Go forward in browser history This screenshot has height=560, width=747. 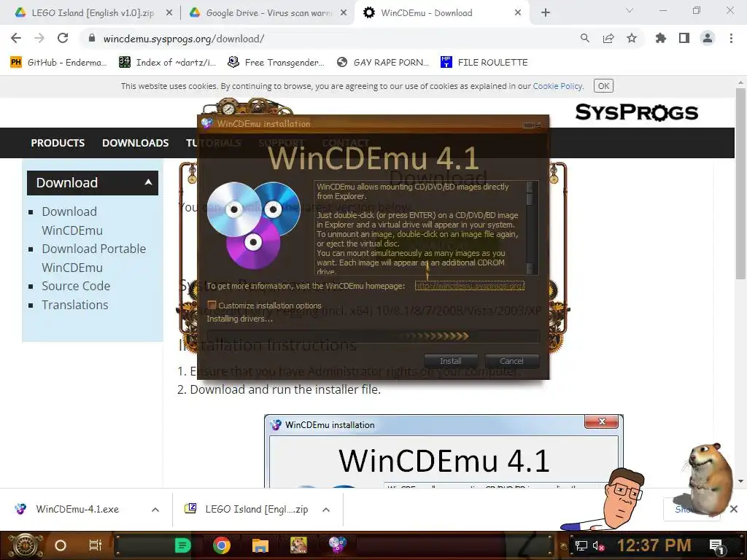tap(39, 38)
